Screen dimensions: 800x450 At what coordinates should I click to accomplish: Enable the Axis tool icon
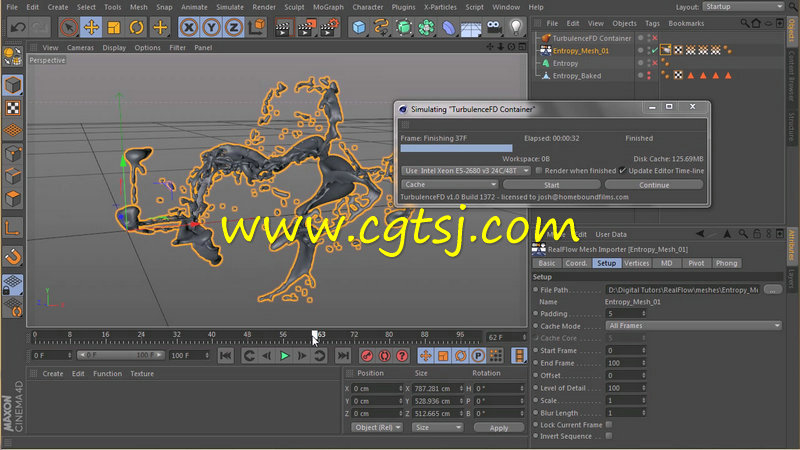(x=13, y=228)
